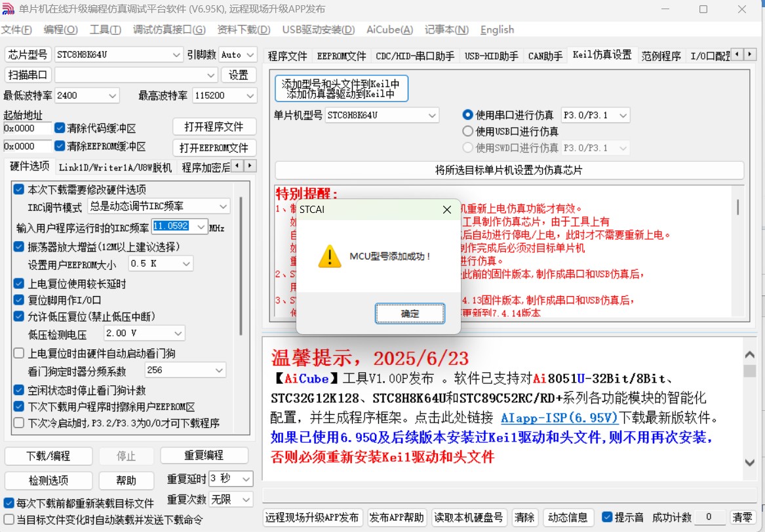Open the AiCube(A) menu
This screenshot has width=765, height=532.
click(x=390, y=29)
